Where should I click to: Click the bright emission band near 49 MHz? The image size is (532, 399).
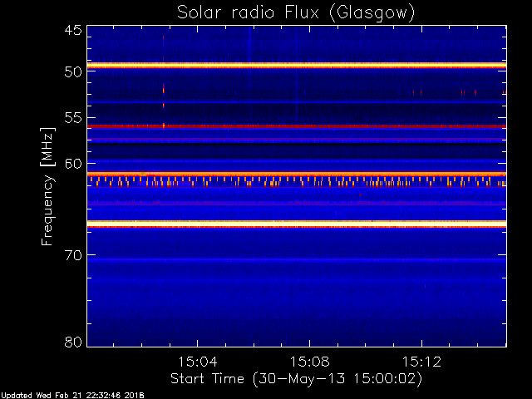[297, 65]
